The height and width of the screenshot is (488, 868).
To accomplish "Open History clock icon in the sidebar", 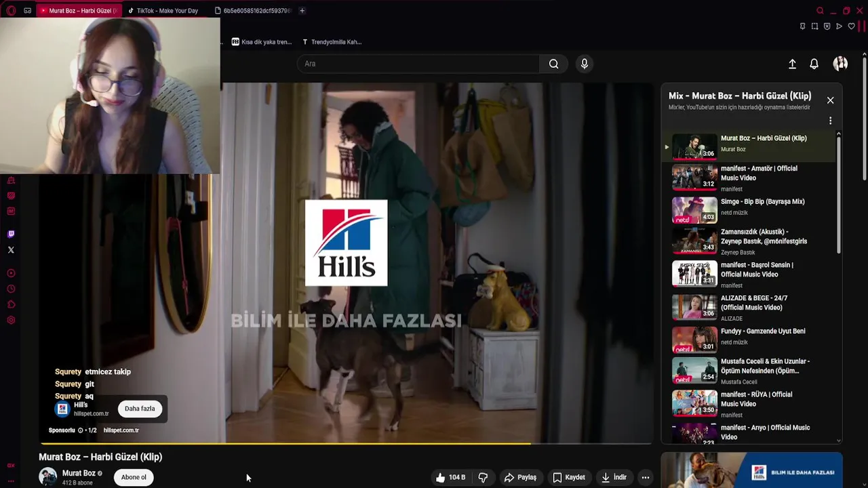I will [11, 289].
